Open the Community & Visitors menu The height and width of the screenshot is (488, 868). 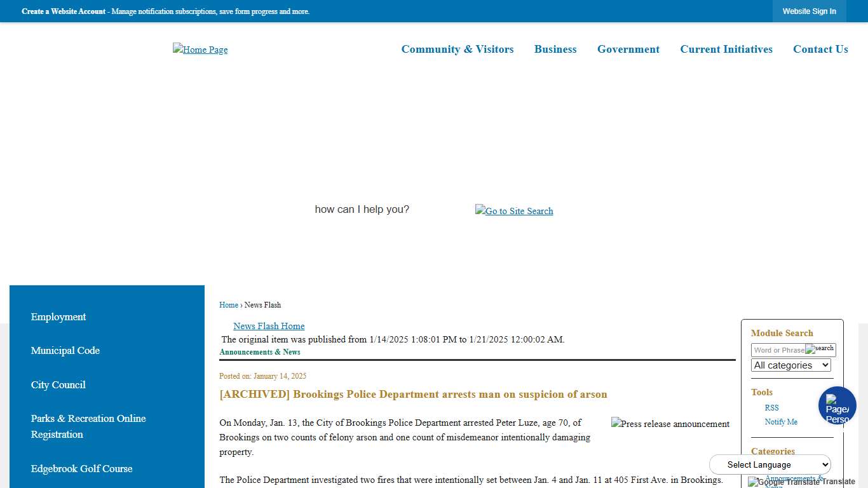point(458,50)
